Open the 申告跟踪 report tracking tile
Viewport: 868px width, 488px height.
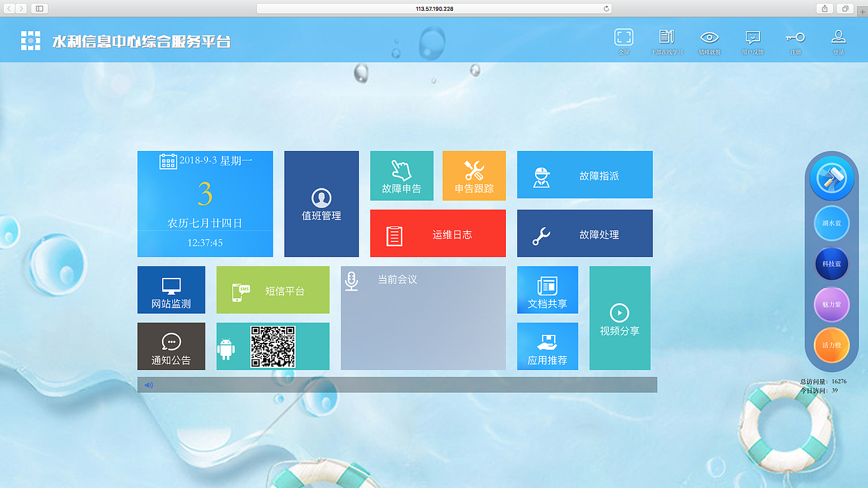[474, 176]
